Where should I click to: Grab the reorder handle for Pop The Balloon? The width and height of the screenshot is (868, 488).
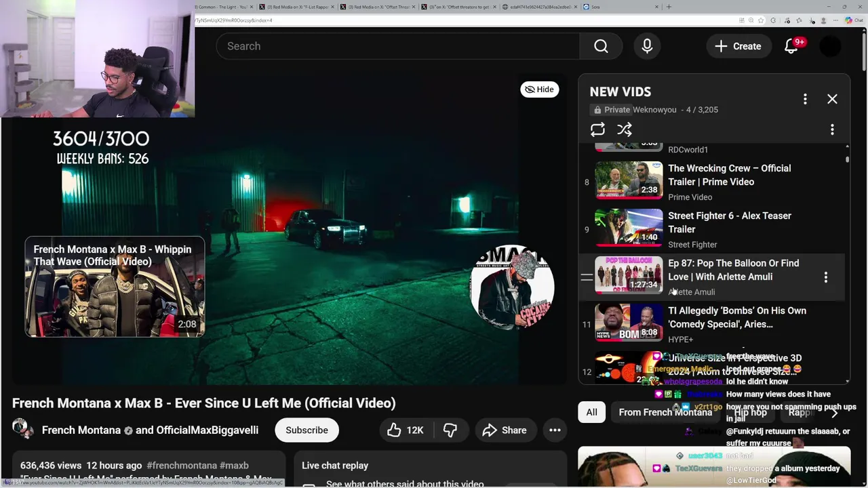point(587,277)
